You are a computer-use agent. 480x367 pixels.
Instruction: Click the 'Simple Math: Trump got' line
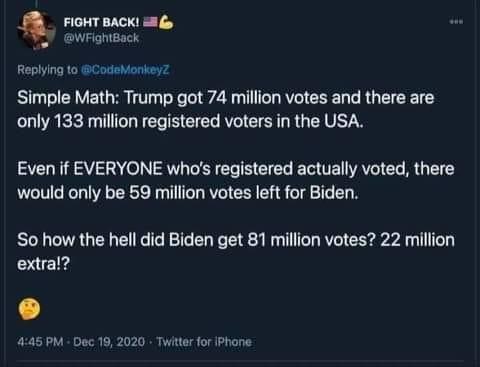tap(226, 98)
